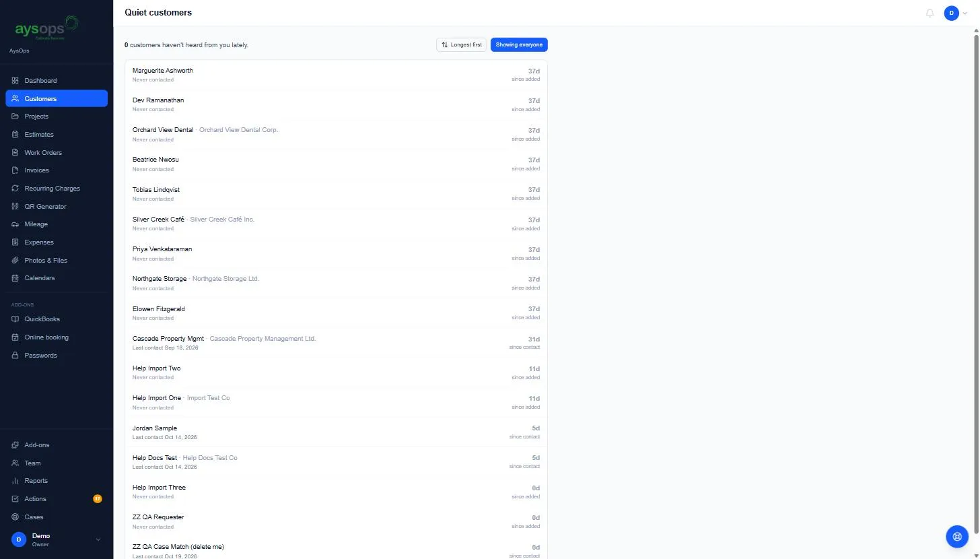Screen dimensions: 980x559
Task: Select Silver Creek Café row
Action: click(x=336, y=224)
